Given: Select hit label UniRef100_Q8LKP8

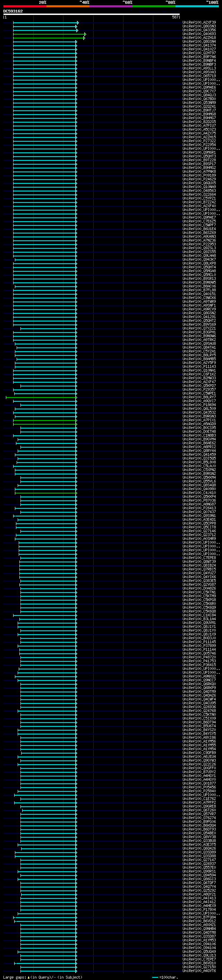Looking at the screenshot, I should [199, 263].
